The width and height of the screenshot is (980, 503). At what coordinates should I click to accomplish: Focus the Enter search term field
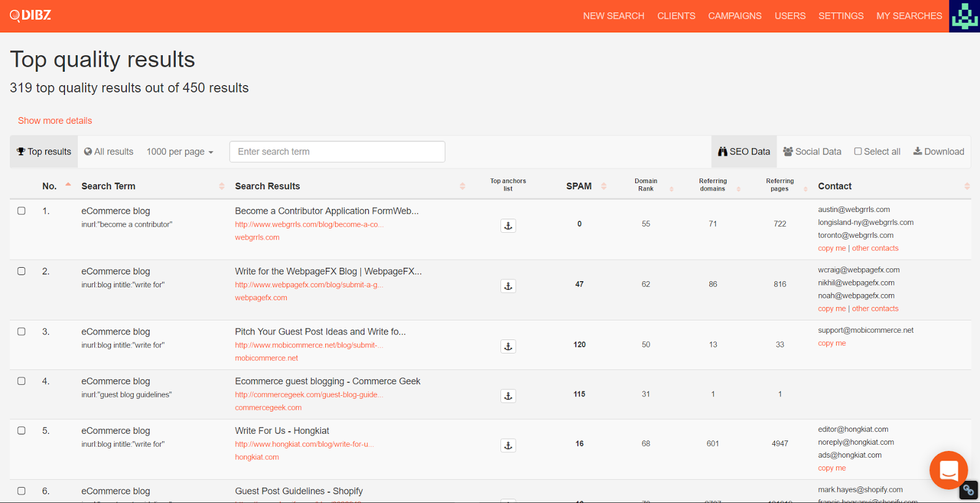(337, 152)
